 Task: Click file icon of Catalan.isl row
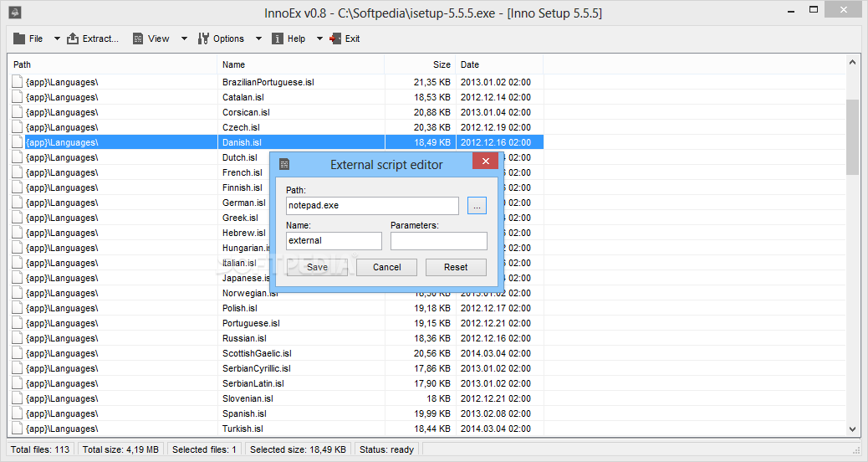pos(18,97)
